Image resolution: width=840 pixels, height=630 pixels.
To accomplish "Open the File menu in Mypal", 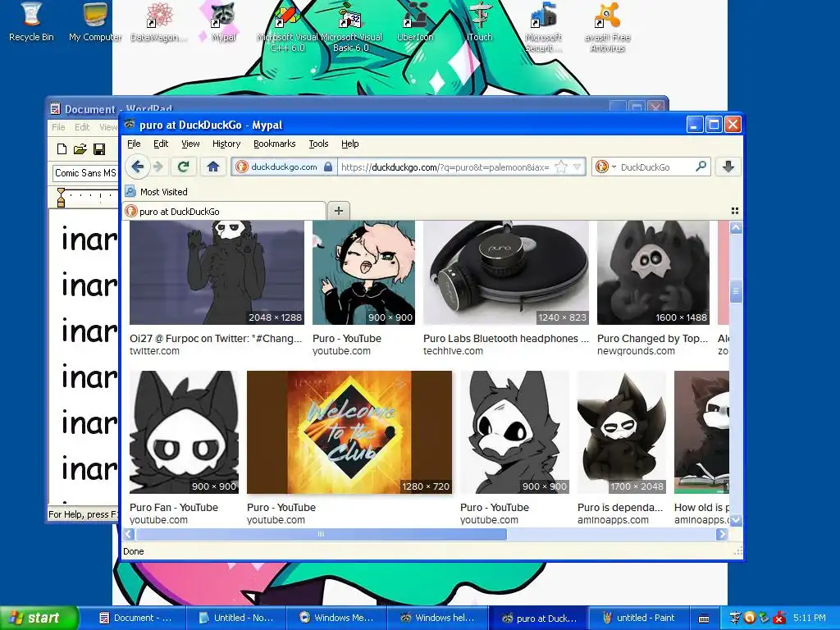I will [134, 144].
